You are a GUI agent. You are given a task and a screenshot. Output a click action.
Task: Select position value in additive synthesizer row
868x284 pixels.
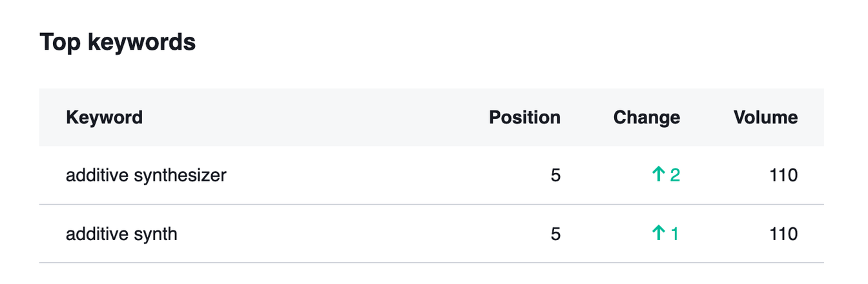pos(555,175)
